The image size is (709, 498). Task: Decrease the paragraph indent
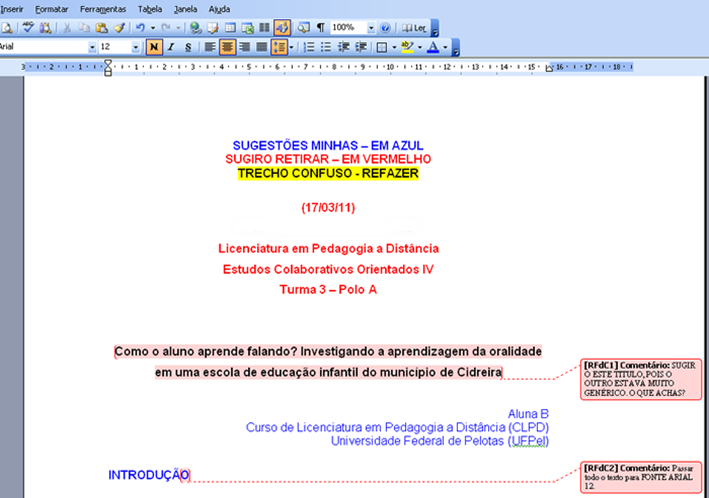[344, 47]
